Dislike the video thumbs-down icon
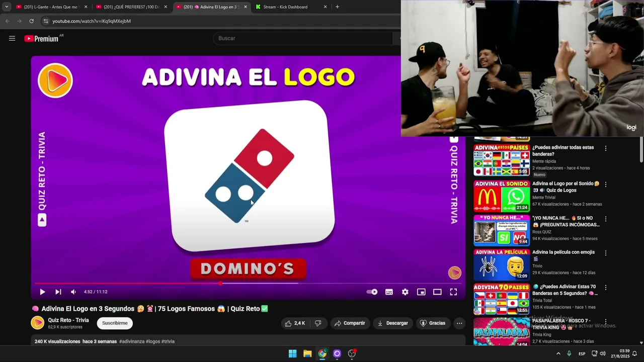Viewport: 644px width, 362px height. [318, 323]
